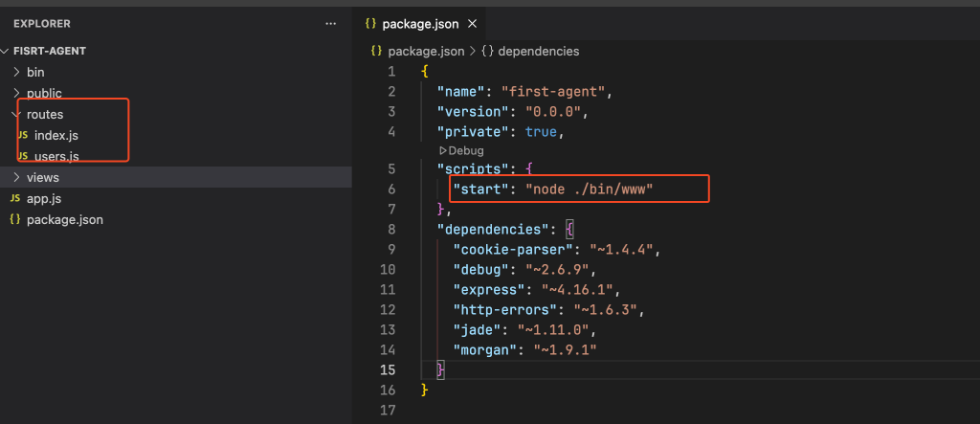
Task: Click line number 6 in the gutter
Action: (x=390, y=190)
